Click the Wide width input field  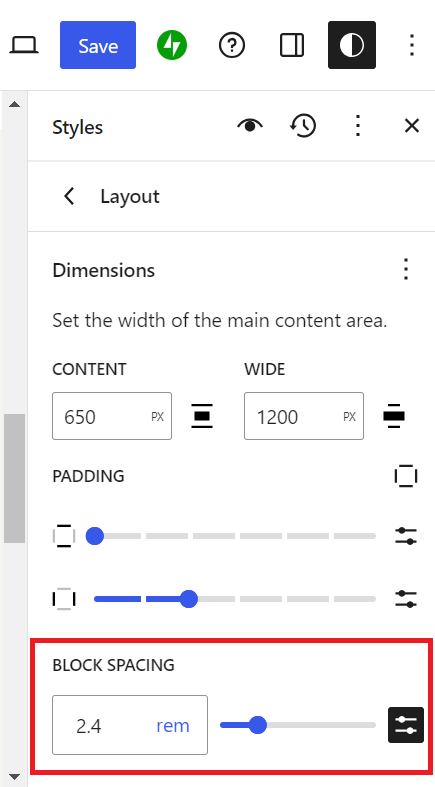pos(304,416)
